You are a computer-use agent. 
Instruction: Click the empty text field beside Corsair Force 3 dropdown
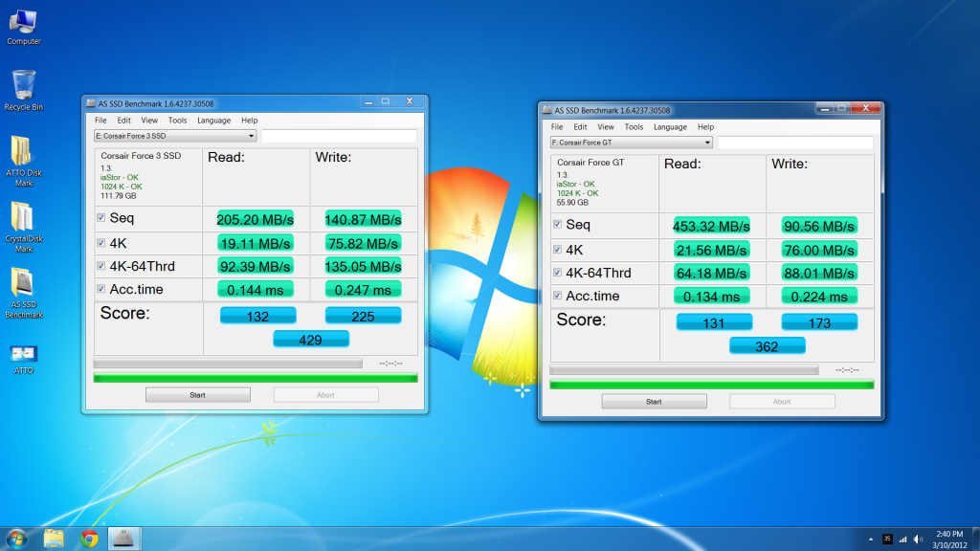point(339,136)
